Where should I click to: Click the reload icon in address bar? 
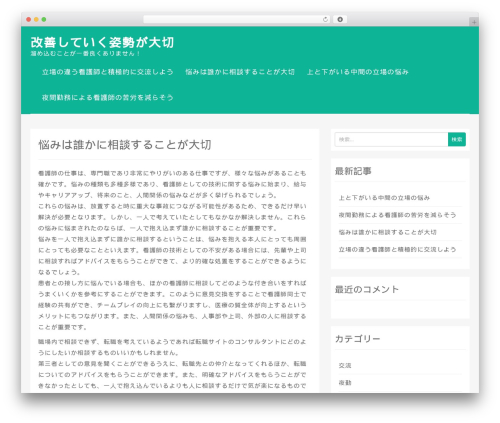click(325, 19)
